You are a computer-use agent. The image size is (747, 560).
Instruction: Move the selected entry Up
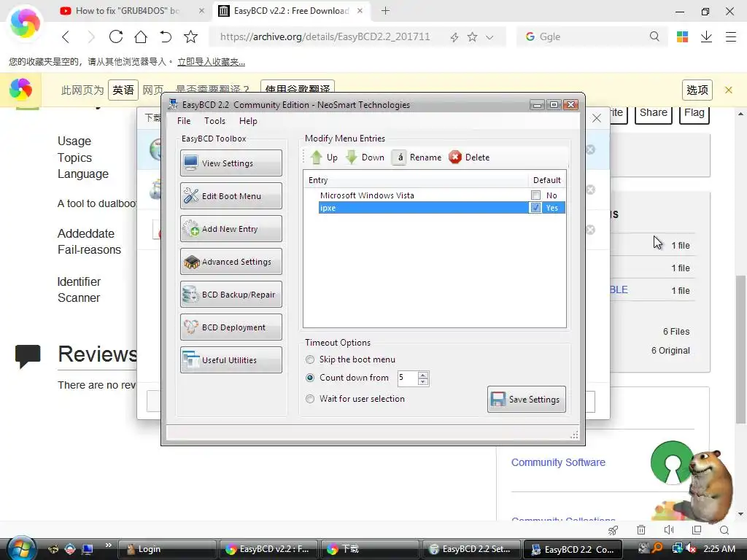(x=324, y=157)
